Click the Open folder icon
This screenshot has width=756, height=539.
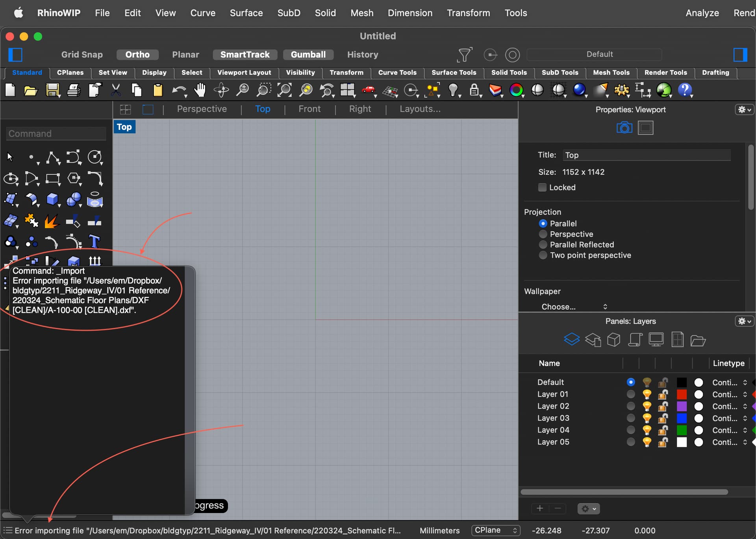[31, 90]
